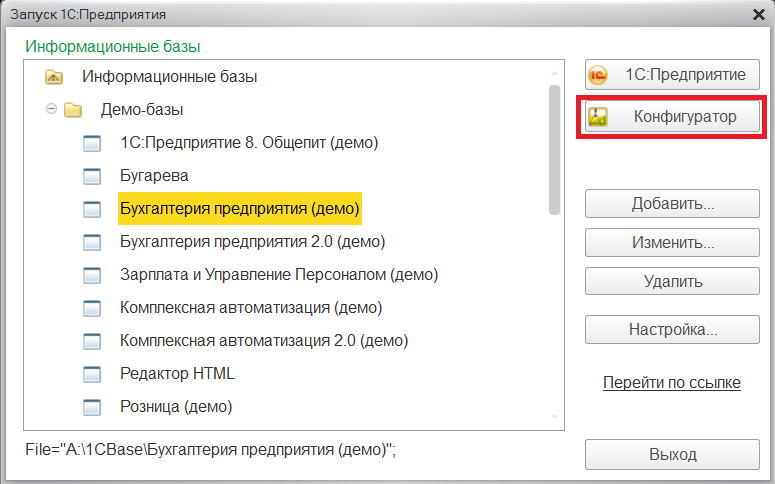Image resolution: width=775 pixels, height=484 pixels.
Task: Open the Настройка... dialog
Action: 672,329
